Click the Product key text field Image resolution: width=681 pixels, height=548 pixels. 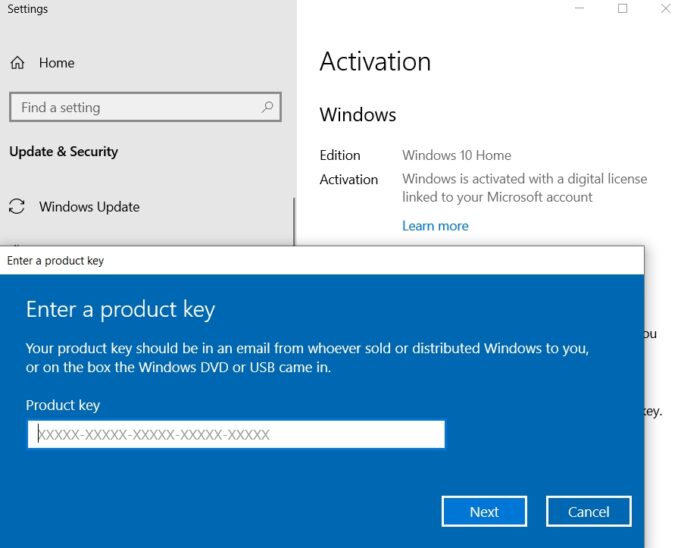235,434
